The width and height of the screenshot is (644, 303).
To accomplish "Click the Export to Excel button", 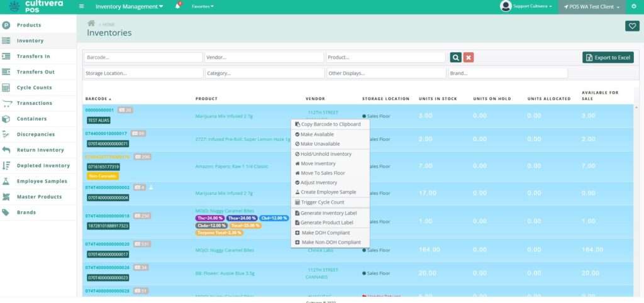I will [608, 58].
